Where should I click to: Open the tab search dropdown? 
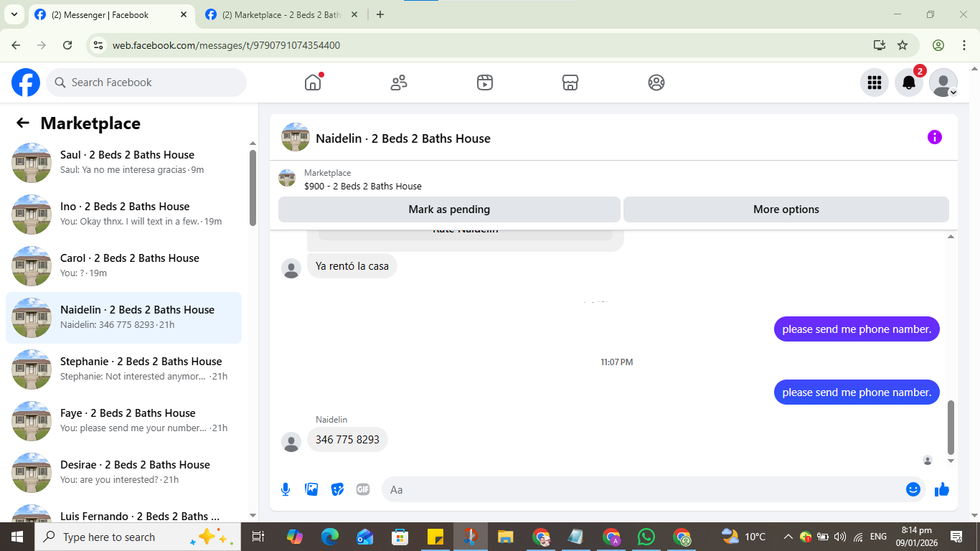pyautogui.click(x=14, y=14)
